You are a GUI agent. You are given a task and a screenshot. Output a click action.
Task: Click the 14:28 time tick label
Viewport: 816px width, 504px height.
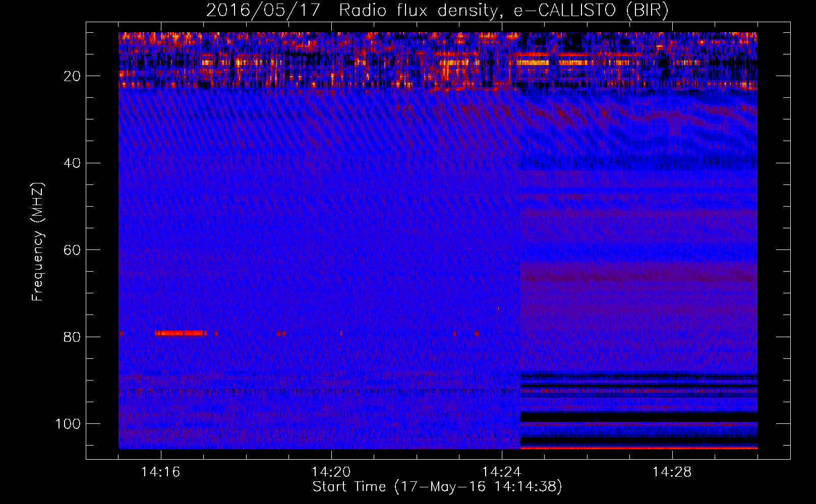point(672,472)
